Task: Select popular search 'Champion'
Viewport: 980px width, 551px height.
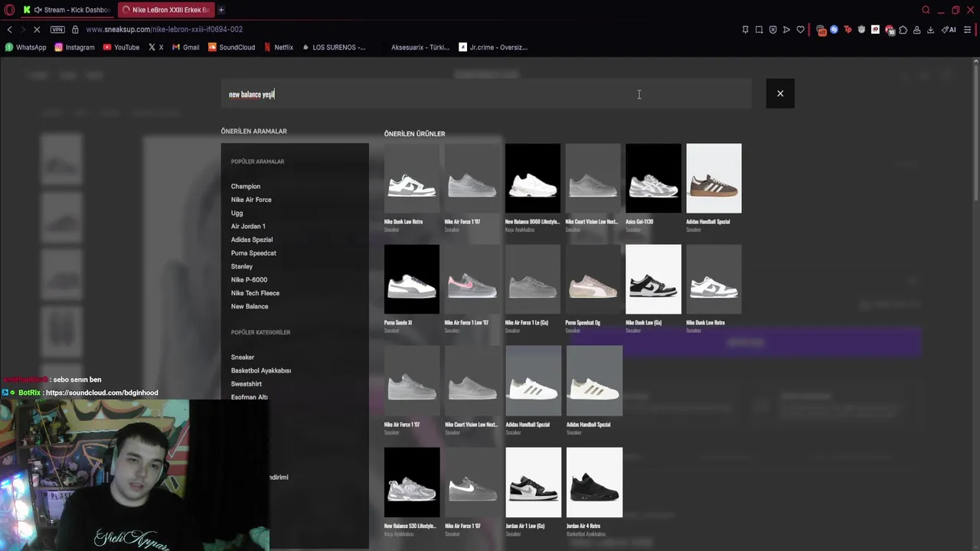Action: coord(246,187)
